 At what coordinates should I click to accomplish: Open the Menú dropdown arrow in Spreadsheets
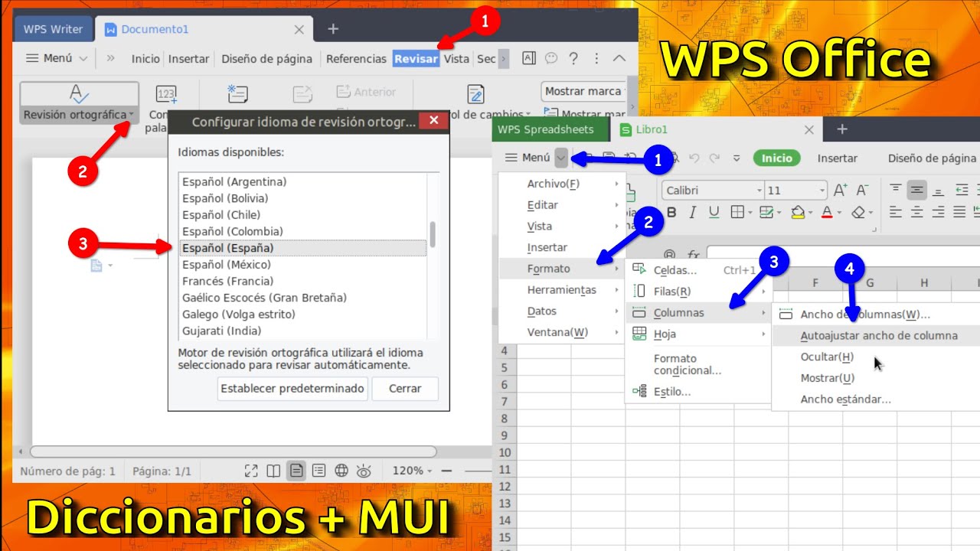point(562,158)
